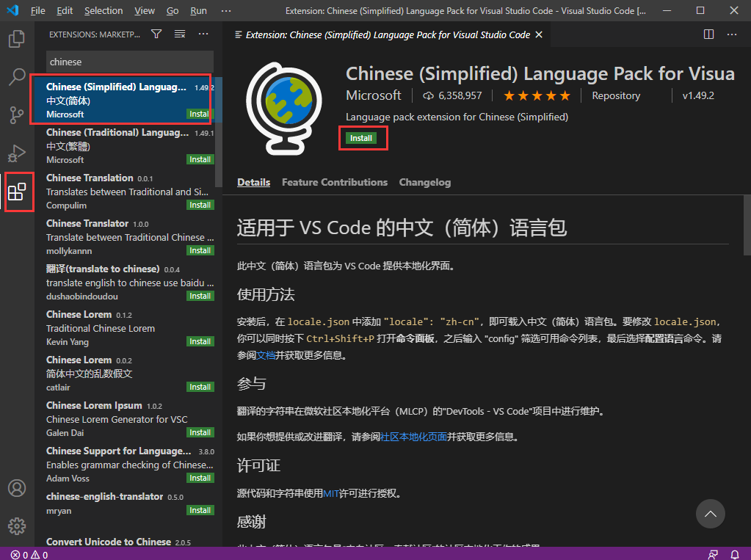
Task: Click the scroll-to-top round arrow button
Action: [711, 514]
